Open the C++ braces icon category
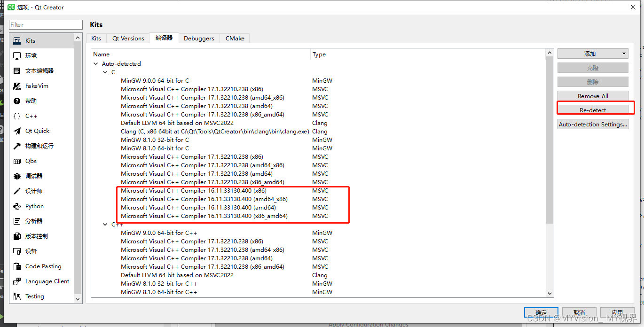The height and width of the screenshot is (327, 644). tap(17, 116)
